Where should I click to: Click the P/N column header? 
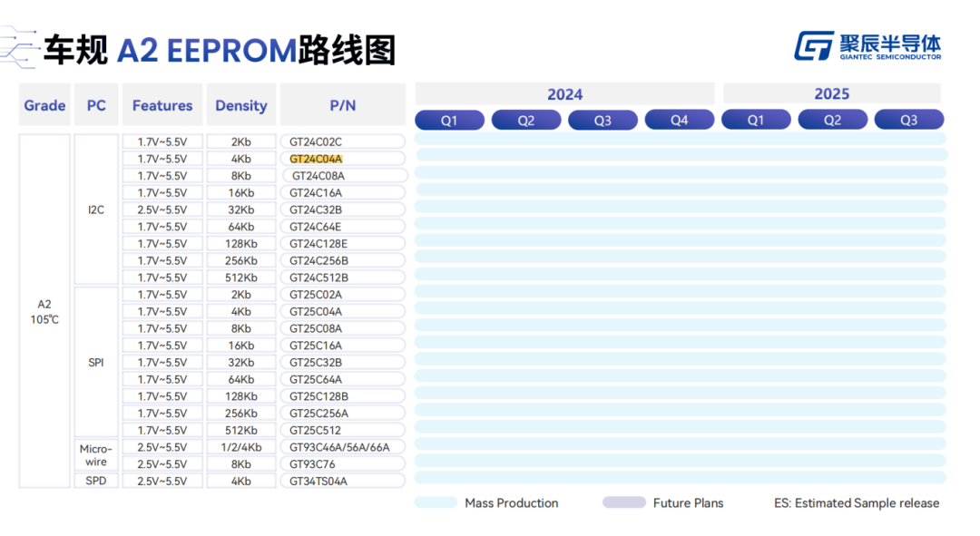(342, 105)
